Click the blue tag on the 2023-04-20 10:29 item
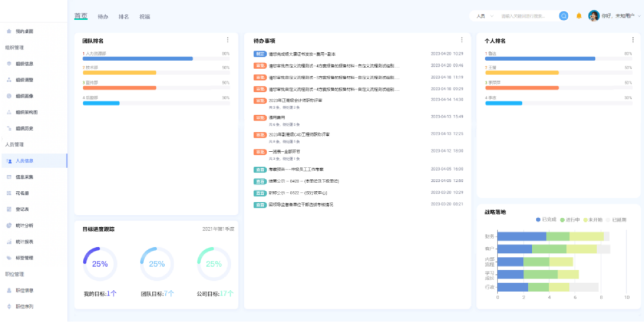Viewport: 644px width, 322px height. pyautogui.click(x=260, y=54)
